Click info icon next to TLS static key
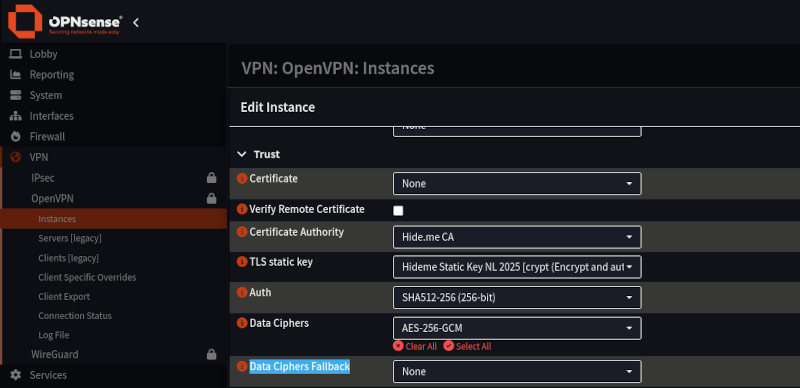This screenshot has width=800, height=388. click(242, 262)
